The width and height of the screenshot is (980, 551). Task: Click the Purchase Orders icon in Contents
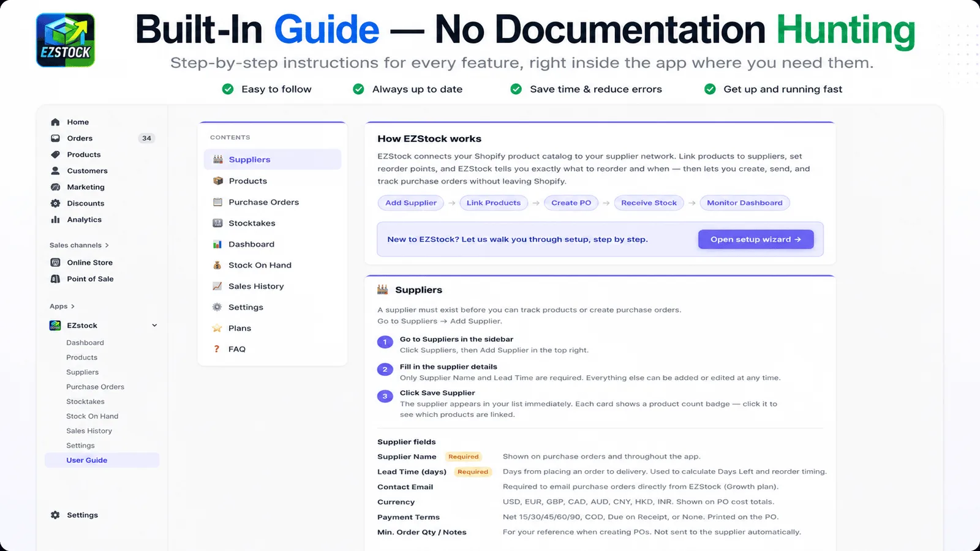click(x=217, y=202)
